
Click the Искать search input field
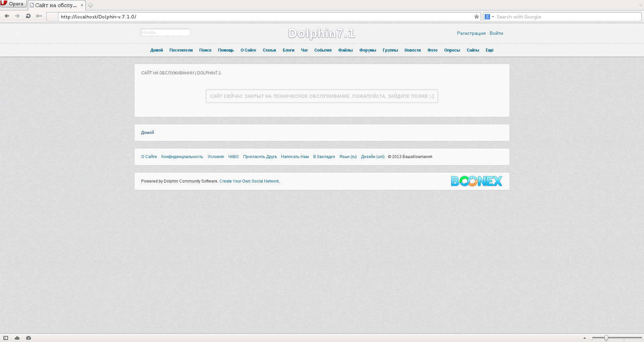point(165,32)
